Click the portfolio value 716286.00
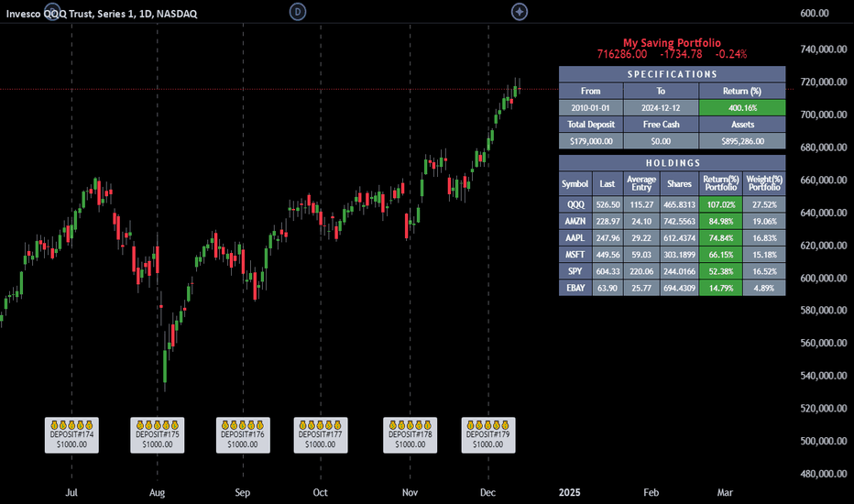The image size is (854, 504). click(x=622, y=54)
